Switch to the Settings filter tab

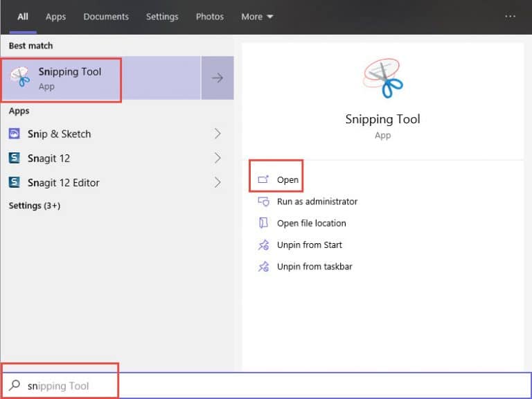162,17
